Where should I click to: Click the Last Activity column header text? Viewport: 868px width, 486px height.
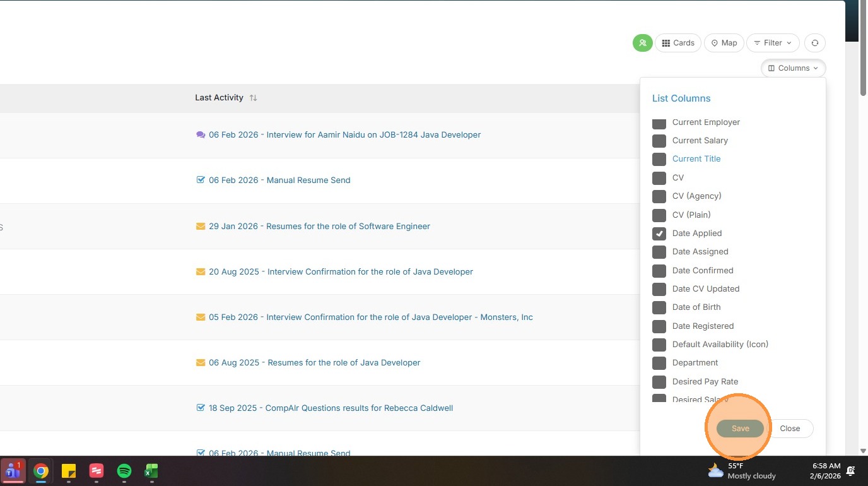tap(219, 98)
